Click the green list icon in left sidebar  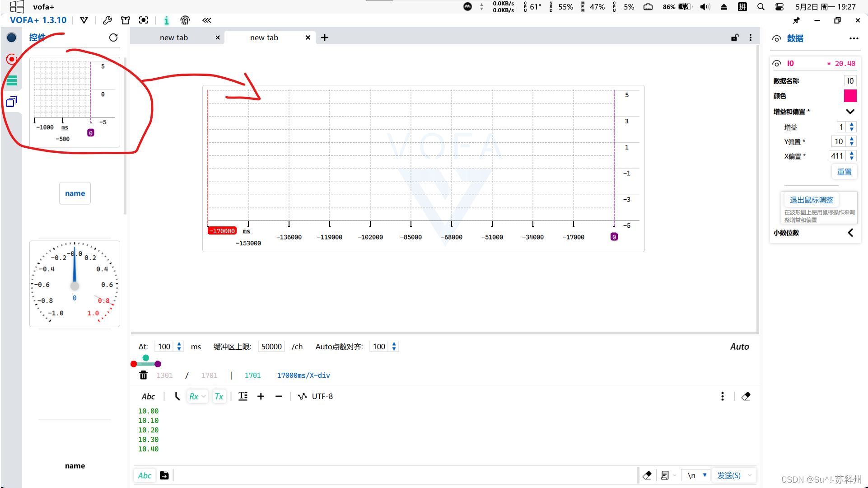point(12,80)
